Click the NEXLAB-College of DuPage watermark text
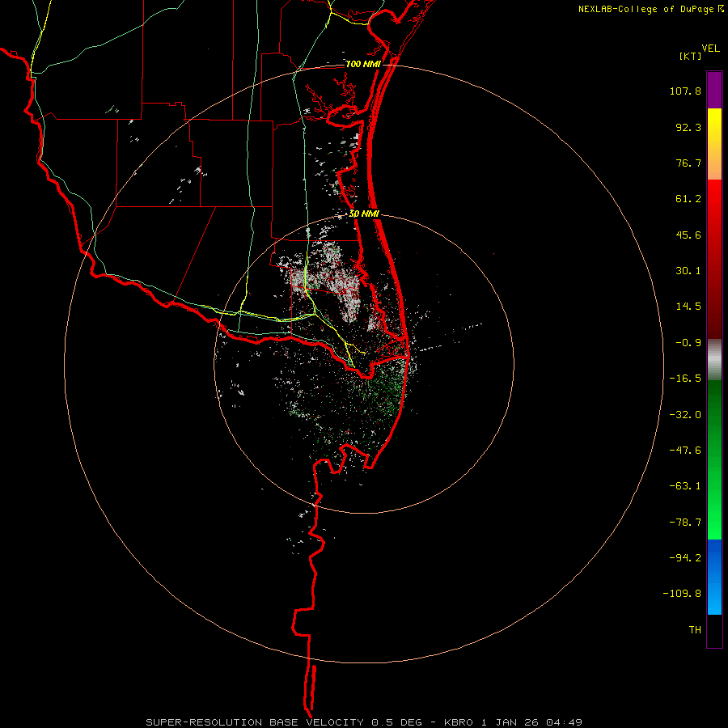Viewport: 728px width, 728px height. tap(650, 9)
